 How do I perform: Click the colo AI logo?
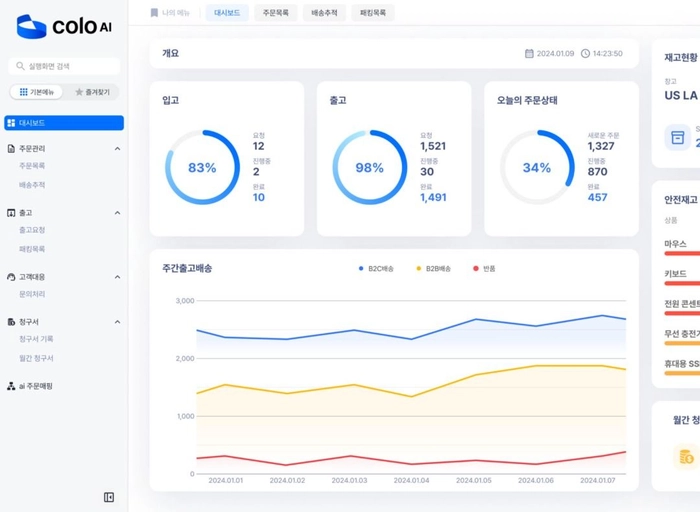point(64,27)
